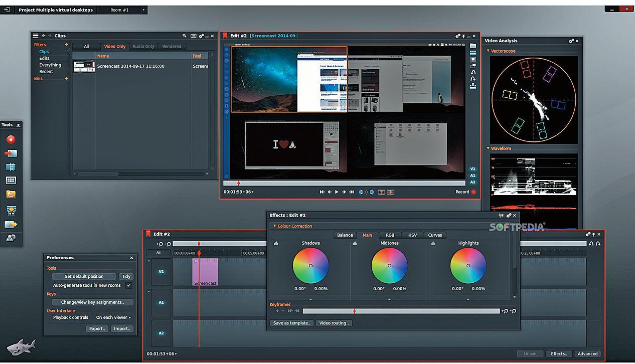635x364 pixels.
Task: Click the Export arrow tool in Tools panel
Action: point(11,224)
